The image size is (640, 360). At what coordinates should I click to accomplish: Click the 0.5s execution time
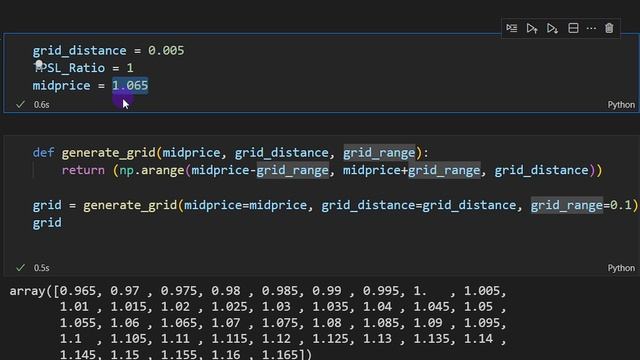[42, 268]
